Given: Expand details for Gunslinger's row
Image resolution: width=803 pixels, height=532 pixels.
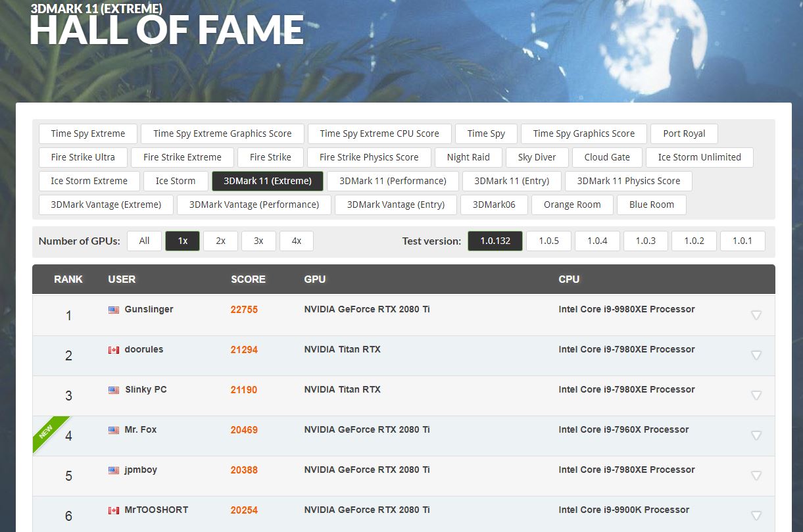Looking at the screenshot, I should [x=756, y=315].
